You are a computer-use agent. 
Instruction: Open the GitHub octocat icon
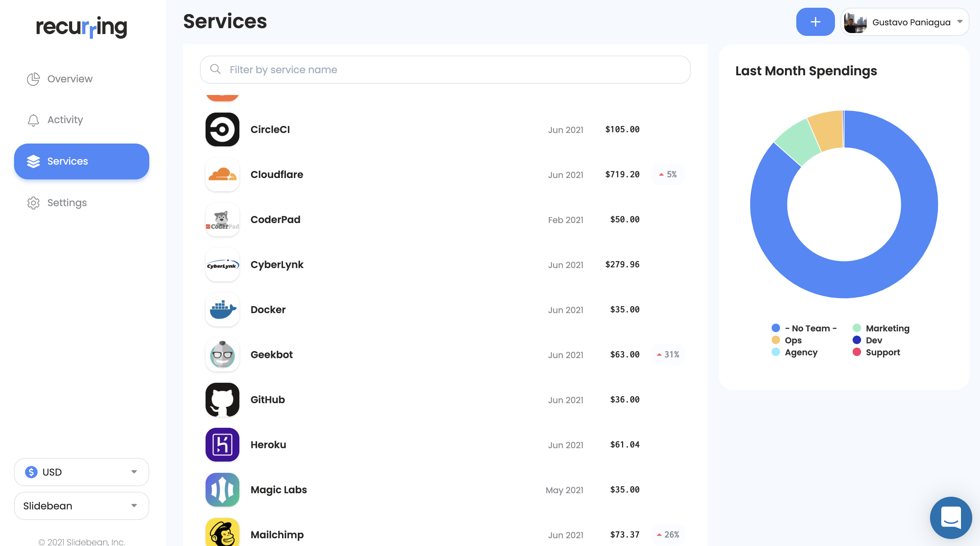tap(222, 400)
